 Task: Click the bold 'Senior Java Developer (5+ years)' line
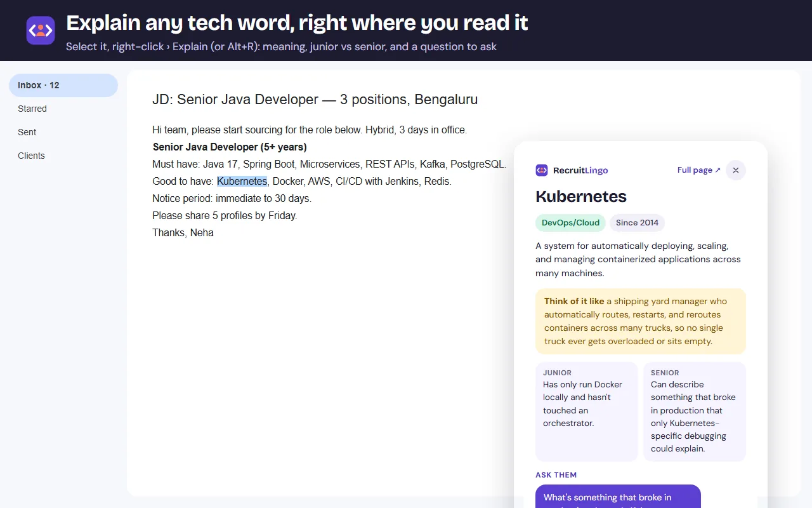pyautogui.click(x=230, y=147)
